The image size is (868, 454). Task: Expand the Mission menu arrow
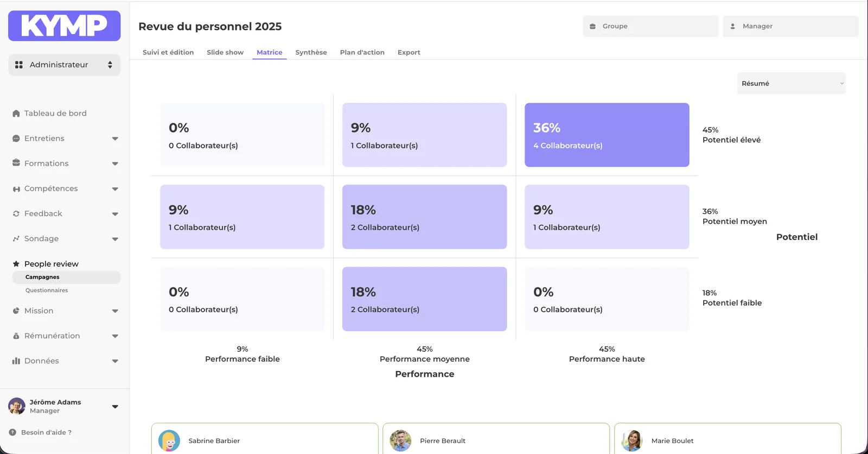[x=115, y=311]
